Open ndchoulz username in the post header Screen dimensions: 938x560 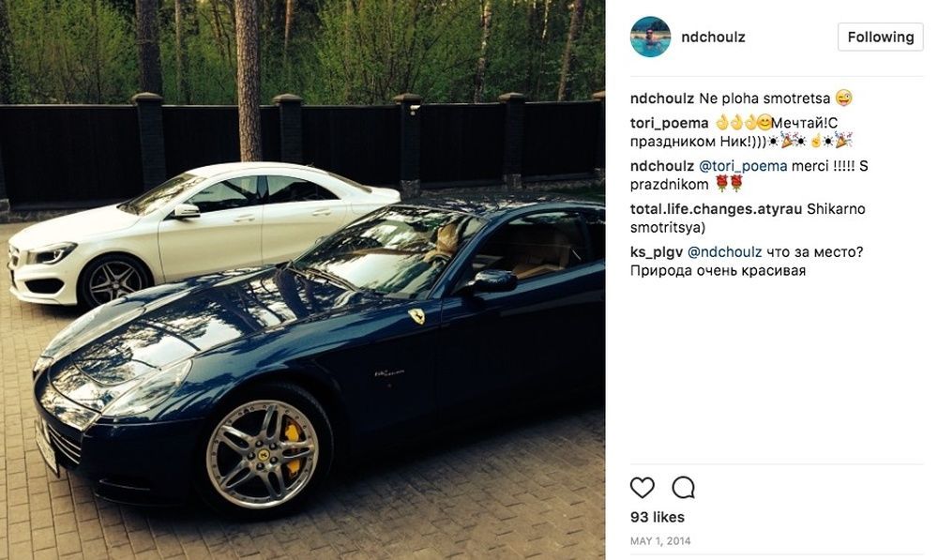coord(713,38)
